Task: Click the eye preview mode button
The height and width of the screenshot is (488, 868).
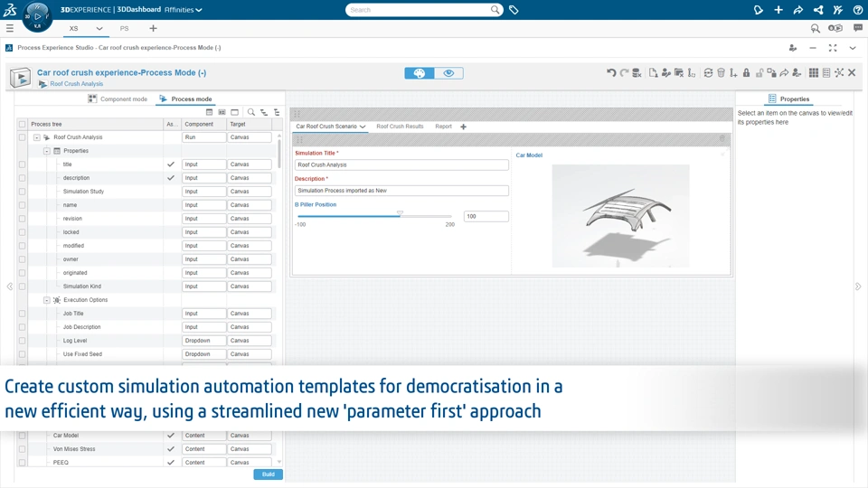Action: pyautogui.click(x=449, y=73)
